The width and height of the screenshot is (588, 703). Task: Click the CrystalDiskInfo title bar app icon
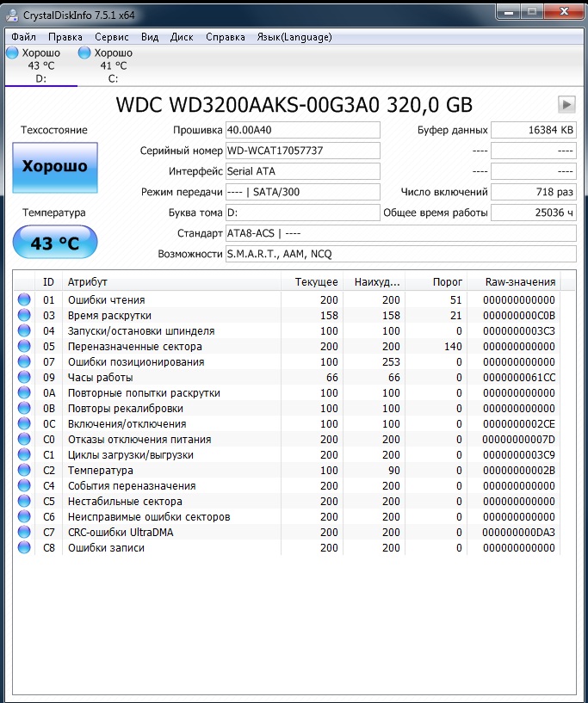11,14
